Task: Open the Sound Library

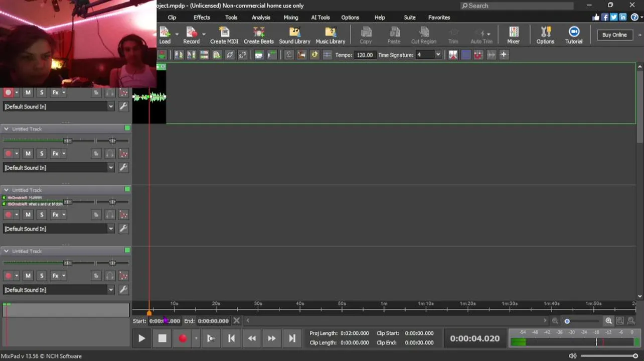Action: [x=294, y=35]
